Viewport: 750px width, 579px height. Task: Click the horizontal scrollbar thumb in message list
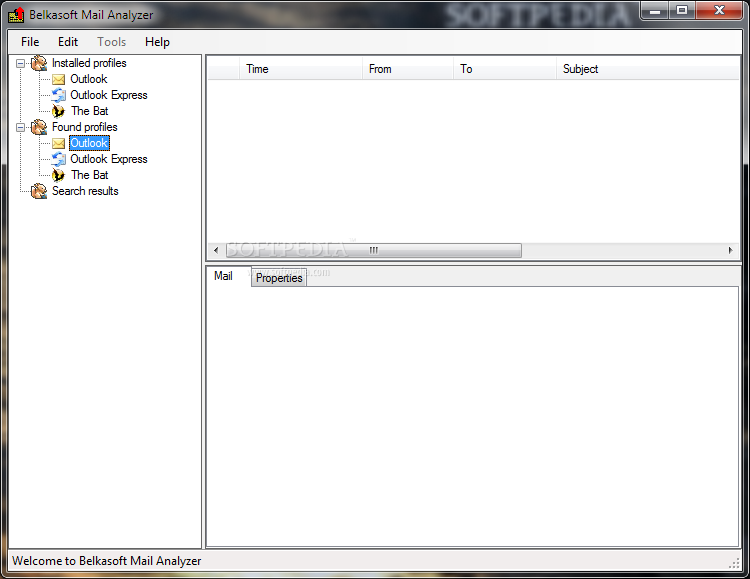pos(373,250)
